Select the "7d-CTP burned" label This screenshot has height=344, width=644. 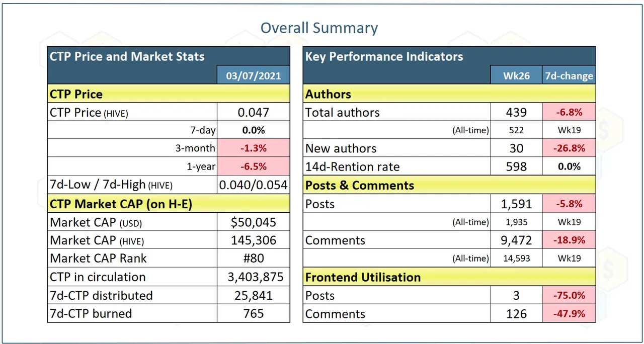click(91, 313)
